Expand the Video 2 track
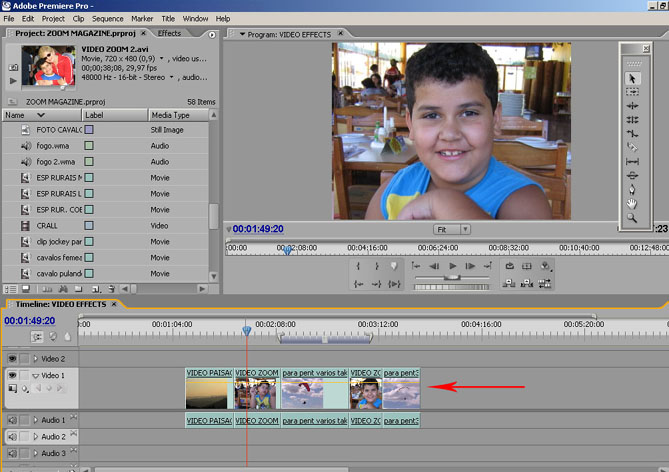The height and width of the screenshot is (472, 669). (x=36, y=358)
